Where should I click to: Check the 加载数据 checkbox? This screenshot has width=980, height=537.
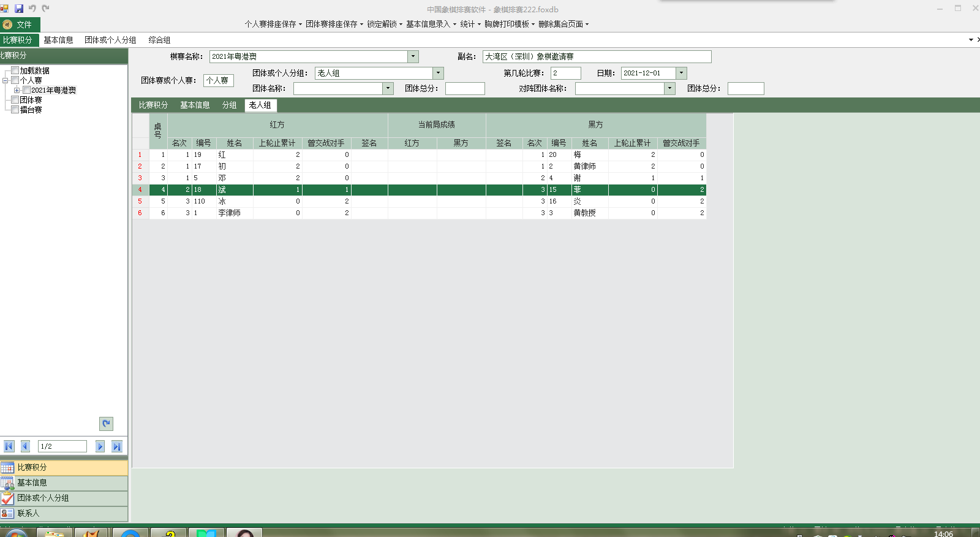click(x=15, y=70)
